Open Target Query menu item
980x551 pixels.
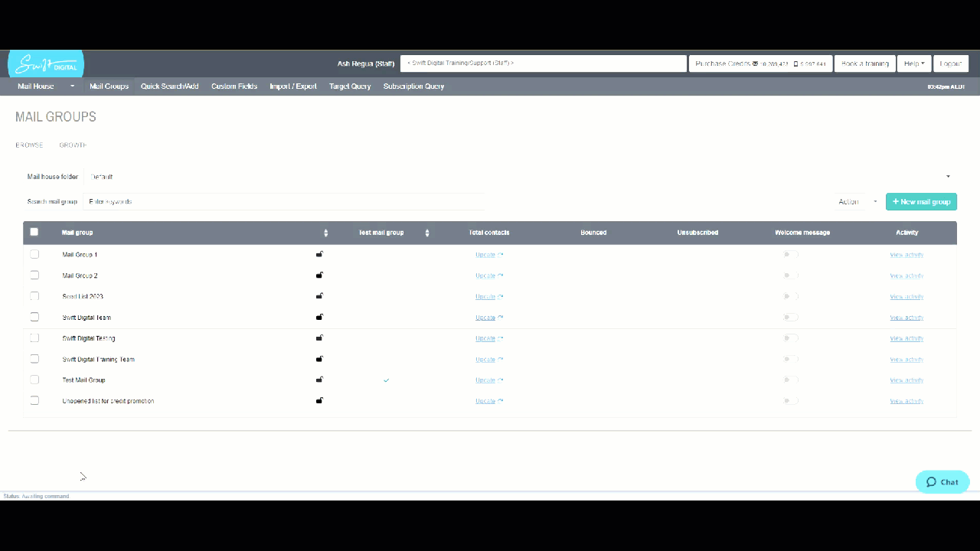pos(350,86)
